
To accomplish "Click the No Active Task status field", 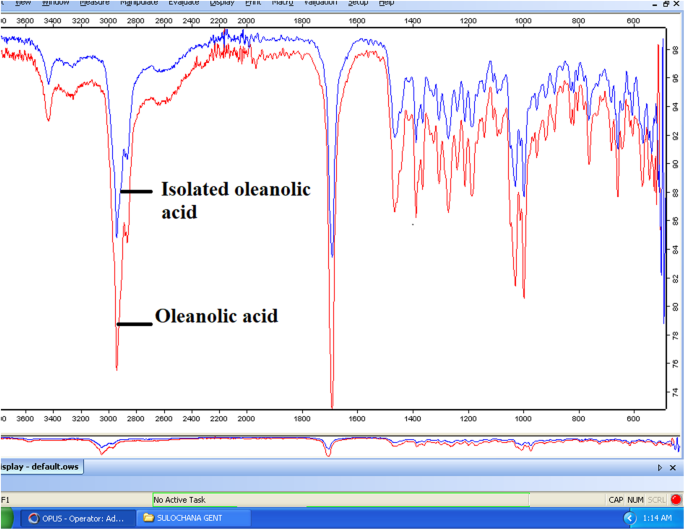I will coord(341,499).
